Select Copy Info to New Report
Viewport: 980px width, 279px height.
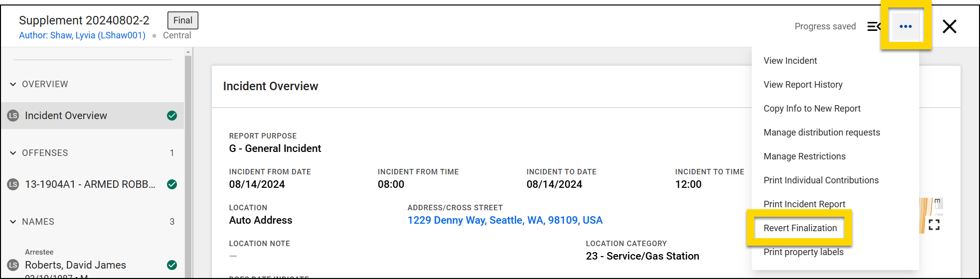(x=812, y=109)
